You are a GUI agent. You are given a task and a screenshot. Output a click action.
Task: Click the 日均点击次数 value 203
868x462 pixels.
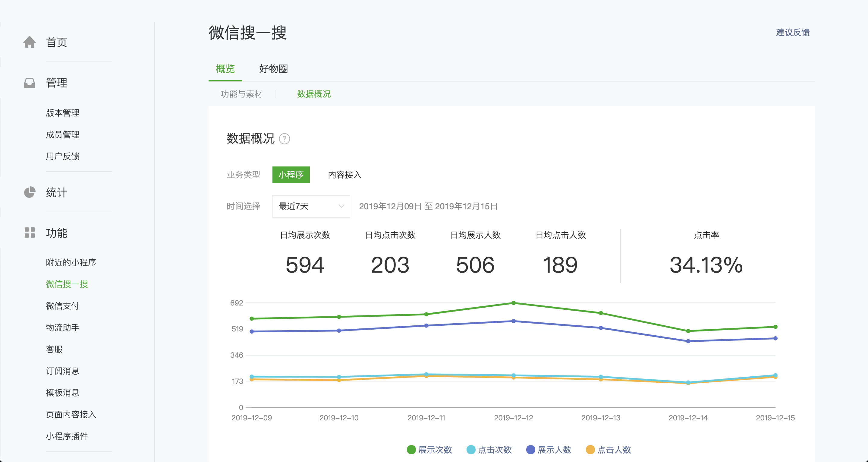tap(390, 265)
